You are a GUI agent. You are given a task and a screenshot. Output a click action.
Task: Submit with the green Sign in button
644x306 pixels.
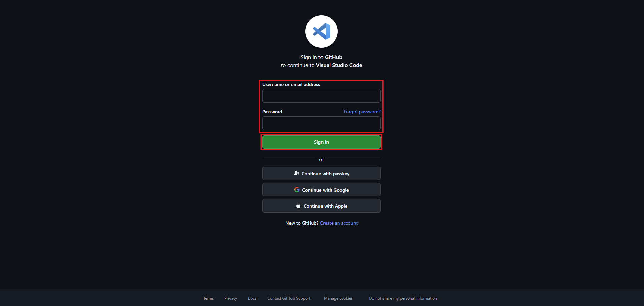(x=321, y=142)
